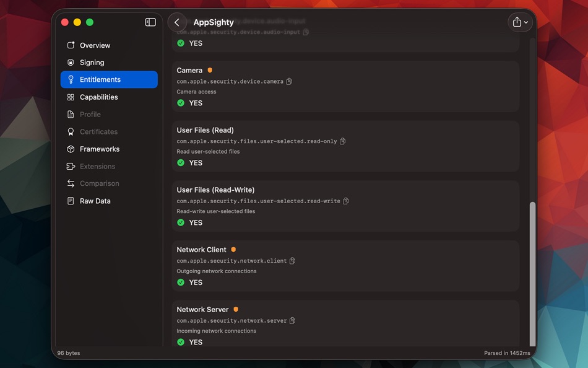The height and width of the screenshot is (368, 588).
Task: Copy the network server entitlement key
Action: click(x=292, y=320)
